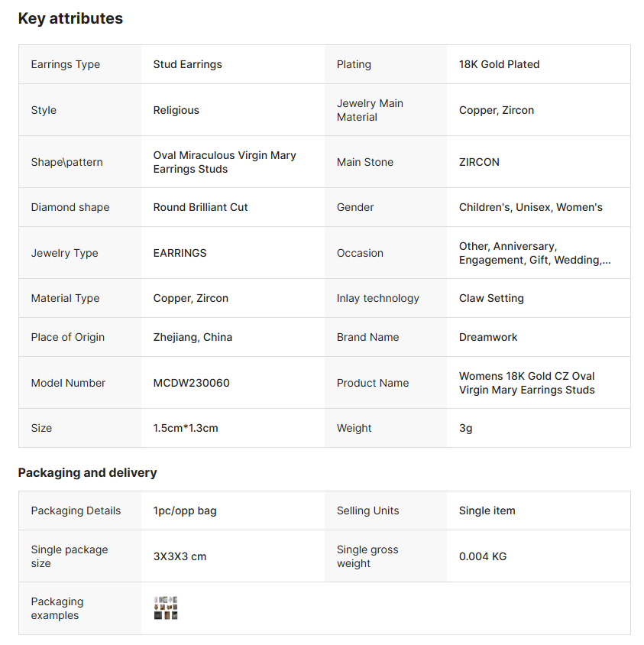The image size is (644, 645).
Task: Click the Round Brilliant Cut value
Action: (x=200, y=207)
